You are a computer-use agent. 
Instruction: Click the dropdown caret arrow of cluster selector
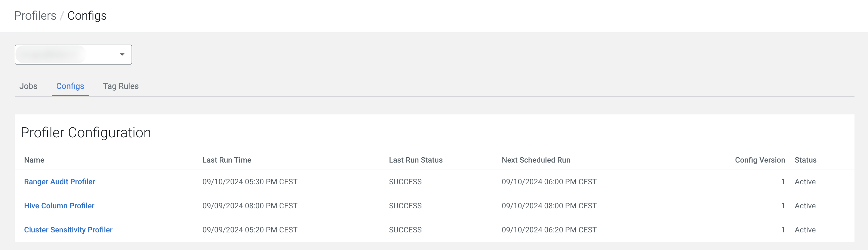[122, 55]
